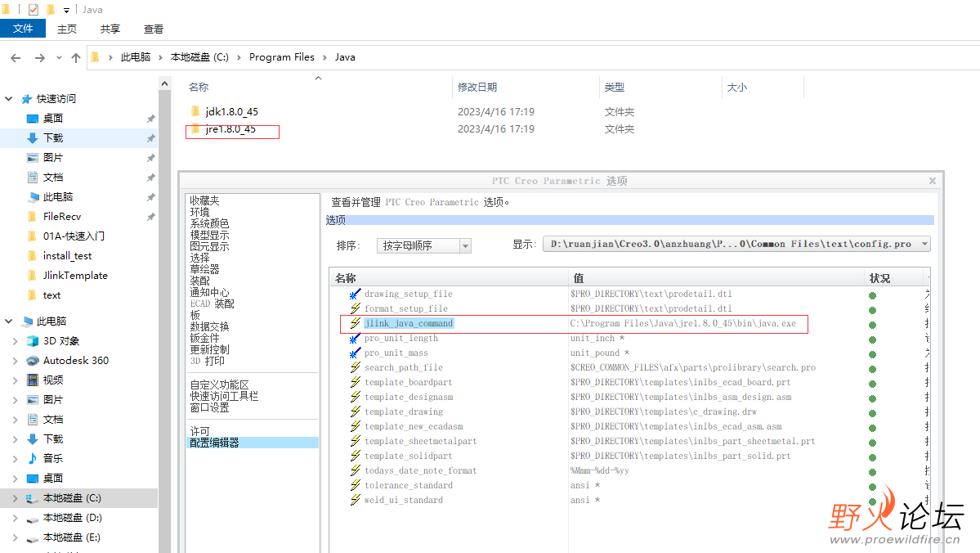
Task: Expand 本地磁盘 (C:) node
Action: (15, 498)
